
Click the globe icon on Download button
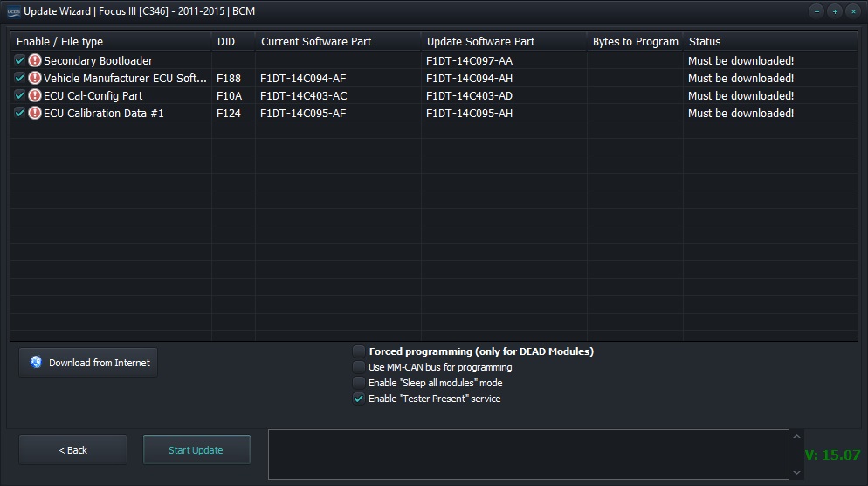36,363
